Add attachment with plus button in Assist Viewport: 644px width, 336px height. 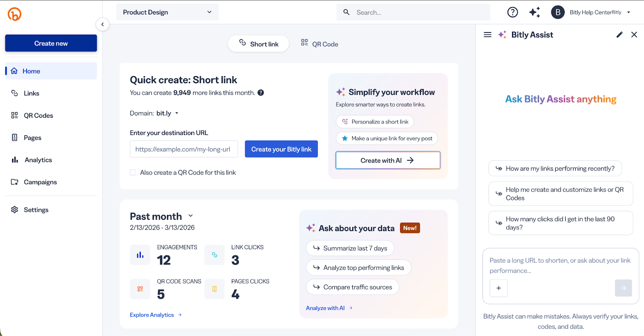coord(499,288)
